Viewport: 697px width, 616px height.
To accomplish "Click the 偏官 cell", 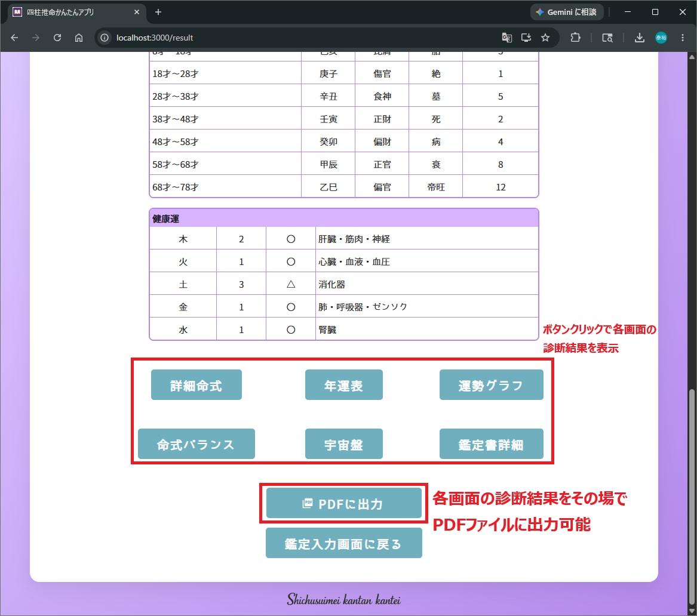I will 382,187.
